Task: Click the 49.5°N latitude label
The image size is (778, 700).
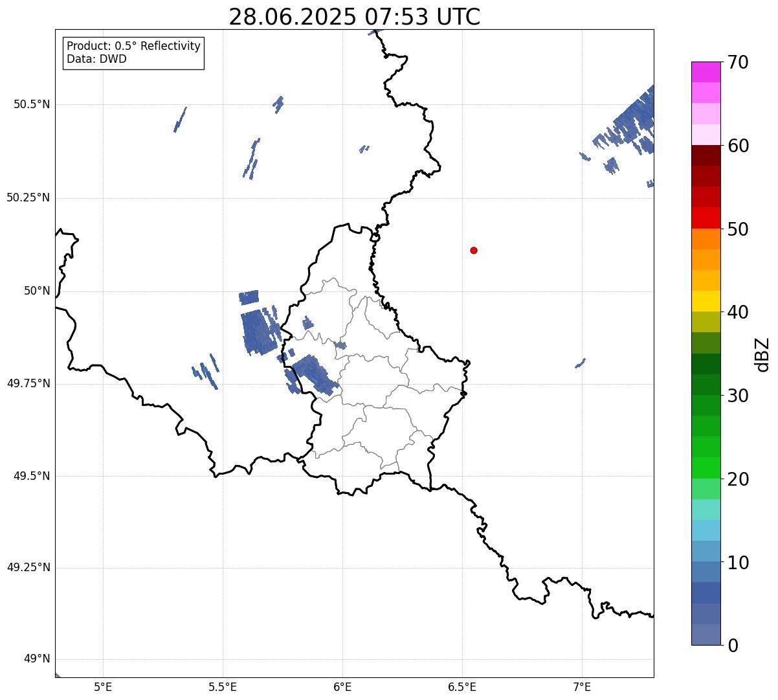Action: point(32,476)
